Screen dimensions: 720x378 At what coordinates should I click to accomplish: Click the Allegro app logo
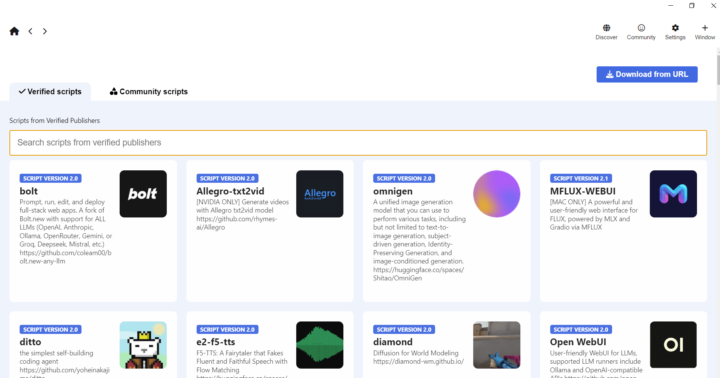320,194
